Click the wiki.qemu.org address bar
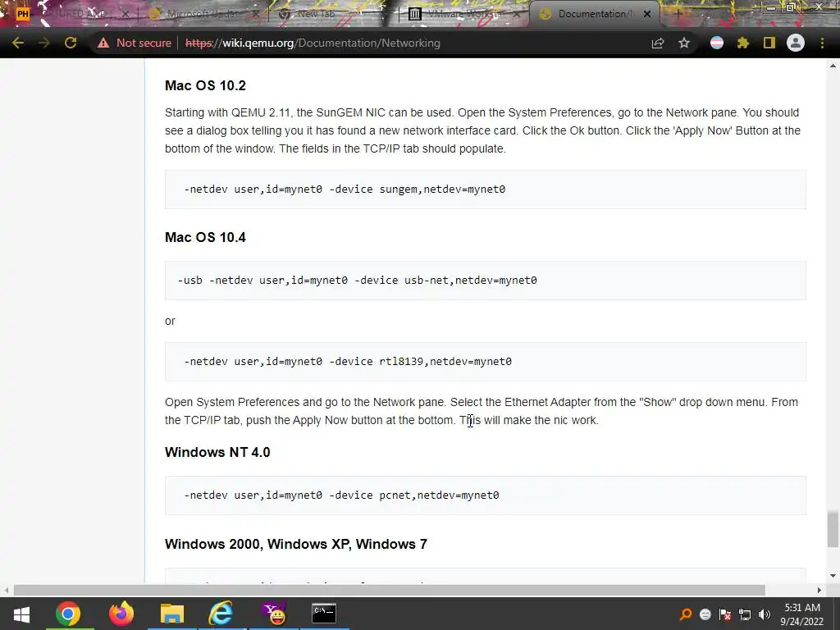This screenshot has height=630, width=840. 313,43
